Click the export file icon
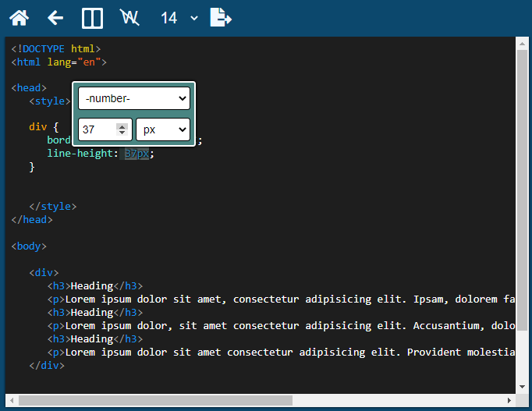This screenshot has width=532, height=411. click(221, 17)
